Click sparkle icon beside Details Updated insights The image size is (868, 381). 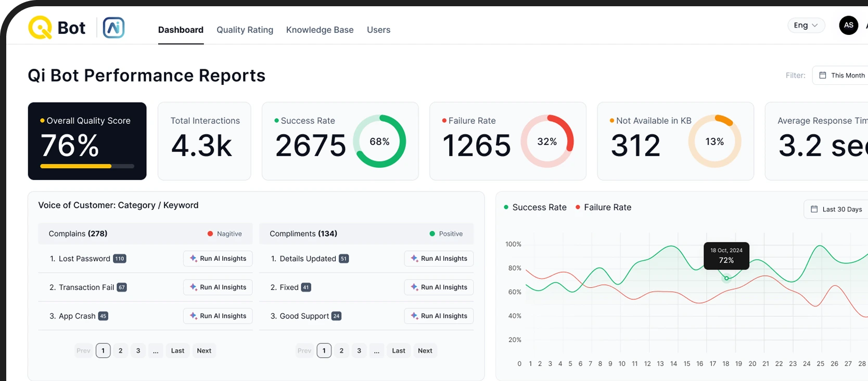pyautogui.click(x=414, y=259)
